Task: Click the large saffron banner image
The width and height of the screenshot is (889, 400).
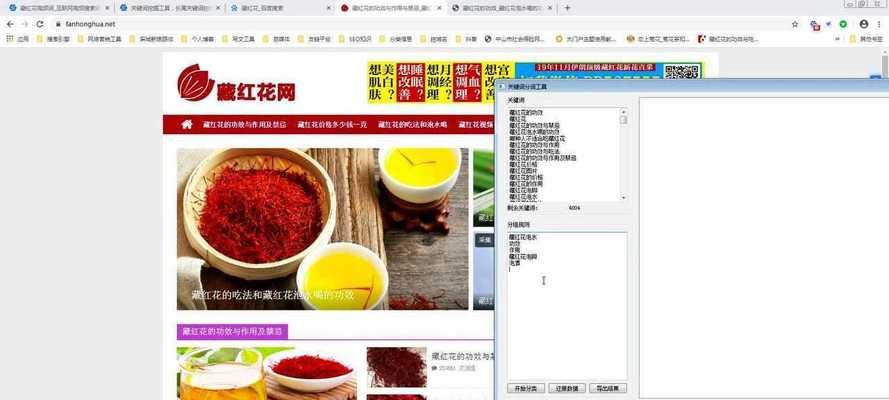Action: tap(323, 229)
